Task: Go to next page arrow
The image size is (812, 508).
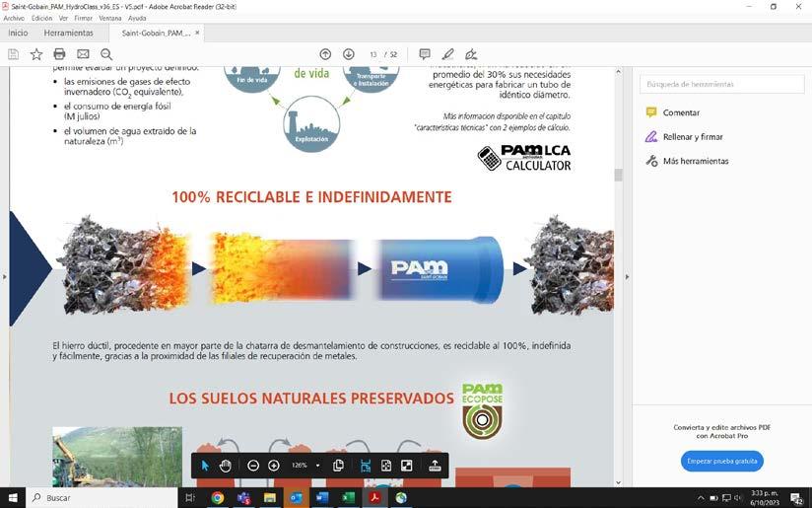Action: pyautogui.click(x=349, y=54)
